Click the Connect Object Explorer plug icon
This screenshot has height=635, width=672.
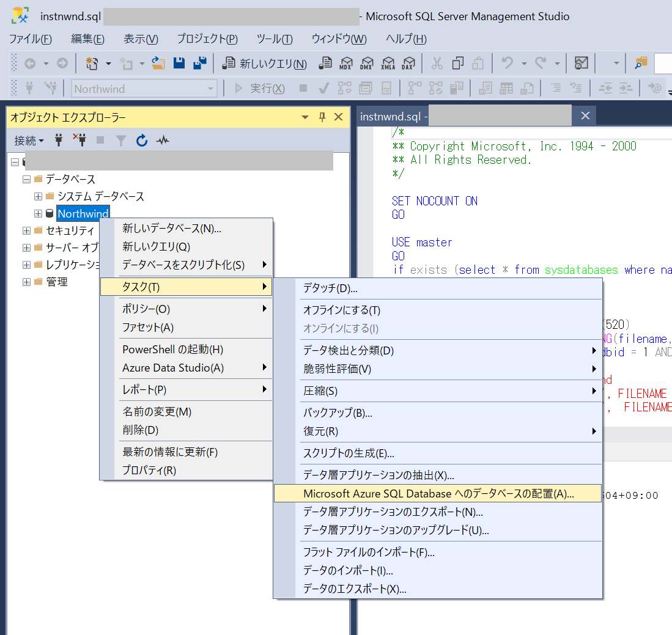[x=59, y=140]
